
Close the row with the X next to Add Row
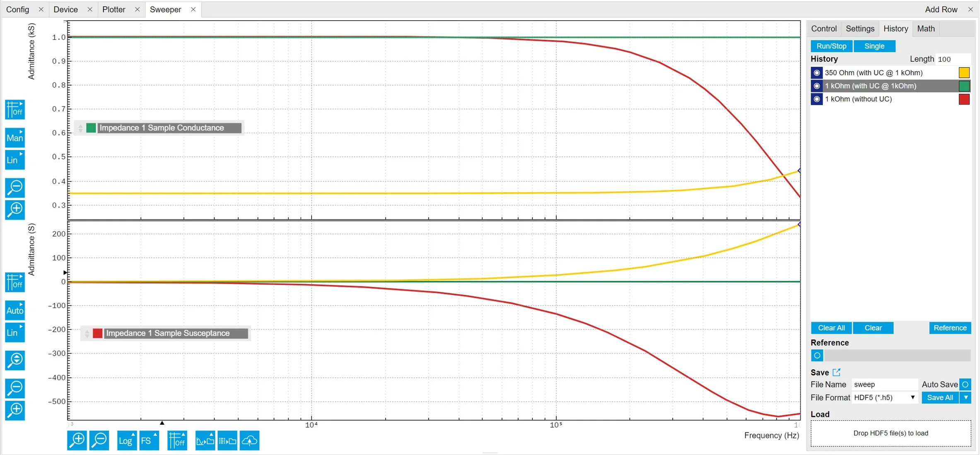[970, 9]
